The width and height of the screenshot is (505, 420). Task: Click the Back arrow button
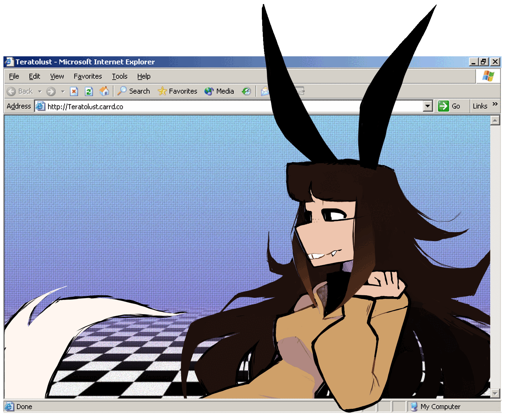tap(12, 91)
